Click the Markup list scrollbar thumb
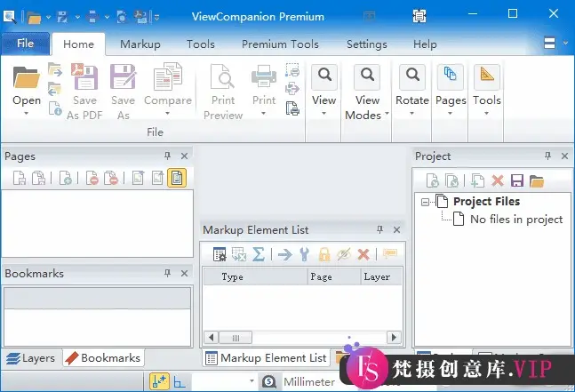575x392 pixels. coord(236,338)
